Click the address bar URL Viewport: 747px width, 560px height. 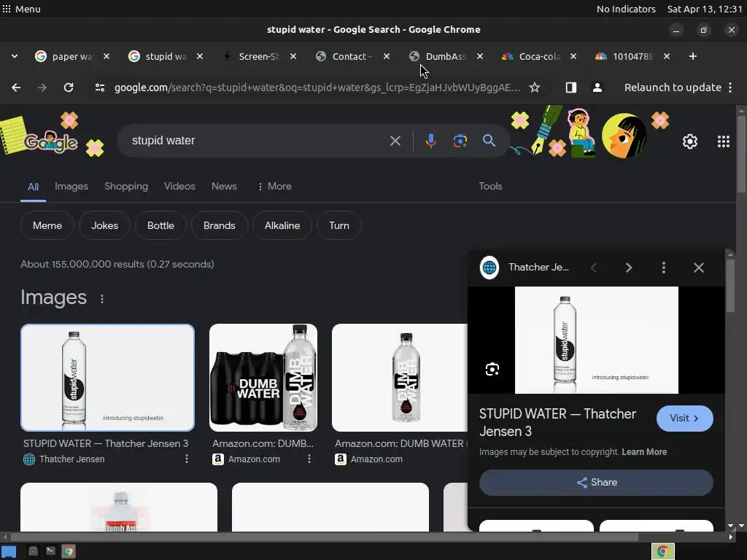point(317,87)
